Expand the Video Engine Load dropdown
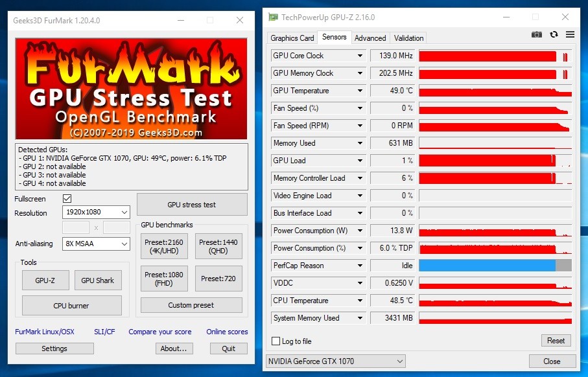This screenshot has height=377, width=588. pos(360,196)
